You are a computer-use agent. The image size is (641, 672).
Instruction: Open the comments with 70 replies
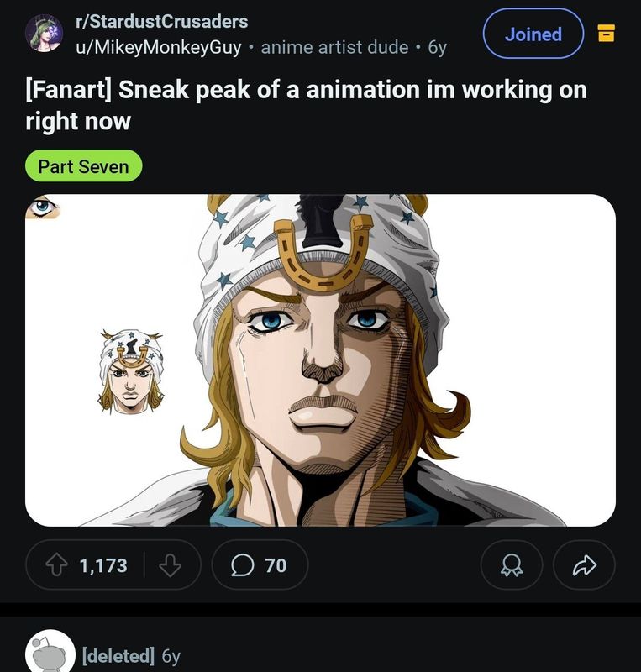point(259,565)
